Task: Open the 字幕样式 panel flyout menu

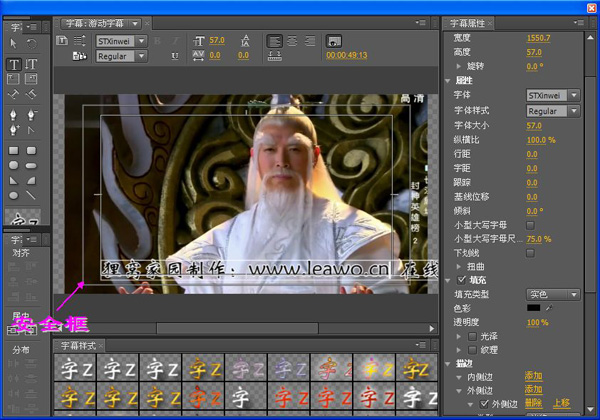Action: tap(421, 345)
